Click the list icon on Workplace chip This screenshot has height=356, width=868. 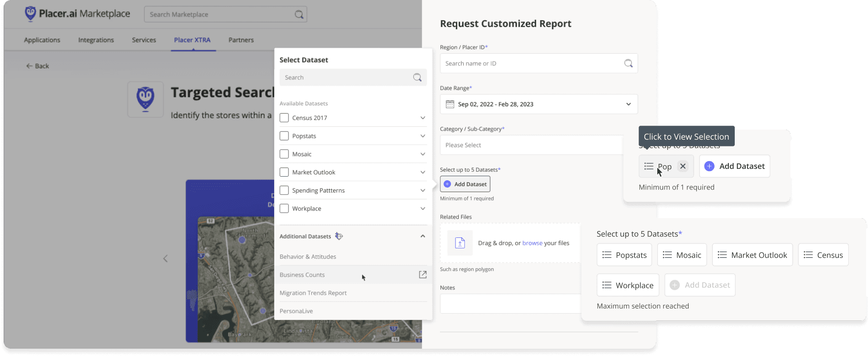[x=607, y=285]
